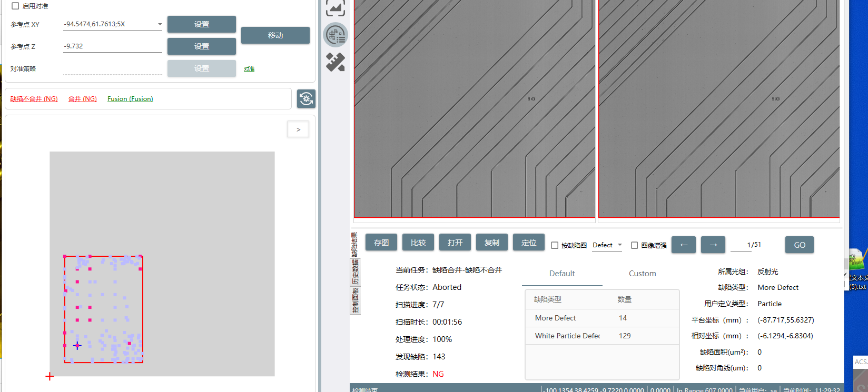Open the ruler and pencil measurement tool
Screen dimensions: 868x392
click(x=335, y=62)
